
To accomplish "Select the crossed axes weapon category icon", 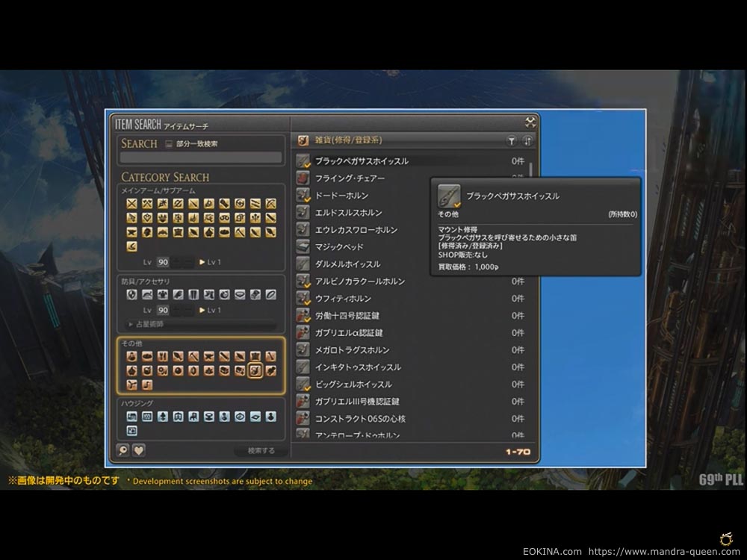I will (x=147, y=204).
